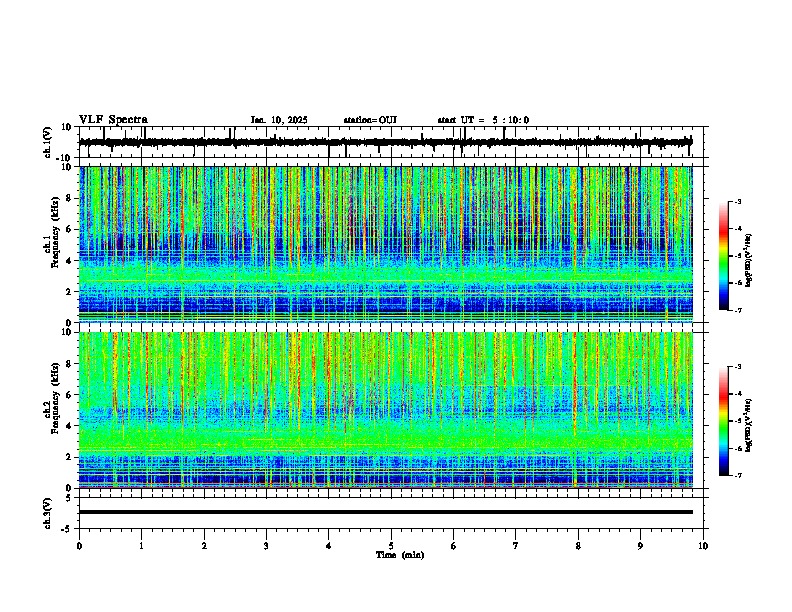Click the station=OUI label
792x612 pixels.
pyautogui.click(x=370, y=120)
